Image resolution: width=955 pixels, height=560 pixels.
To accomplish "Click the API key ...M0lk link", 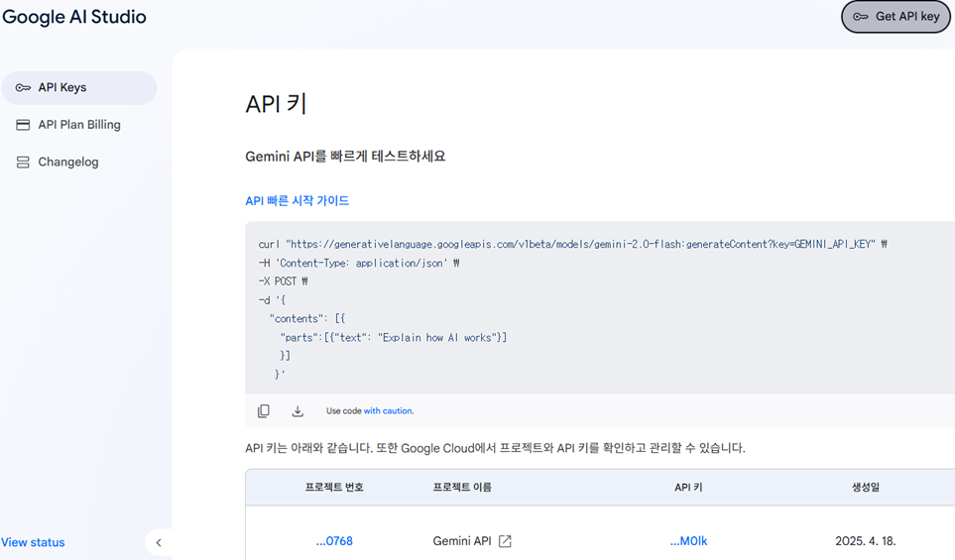I will coord(689,541).
